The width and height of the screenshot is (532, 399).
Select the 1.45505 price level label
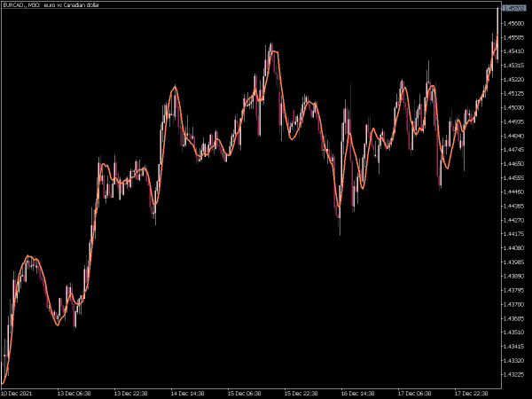(514, 37)
